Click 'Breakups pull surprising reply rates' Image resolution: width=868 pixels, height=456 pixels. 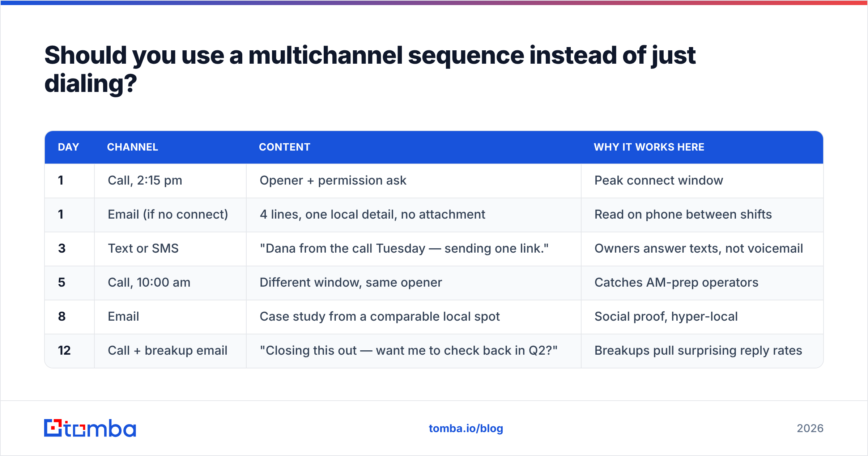point(698,350)
